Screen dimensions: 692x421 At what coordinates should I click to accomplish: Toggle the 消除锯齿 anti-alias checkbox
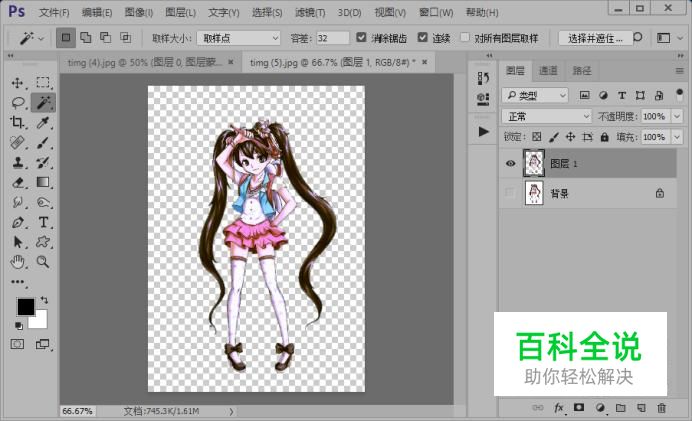361,38
